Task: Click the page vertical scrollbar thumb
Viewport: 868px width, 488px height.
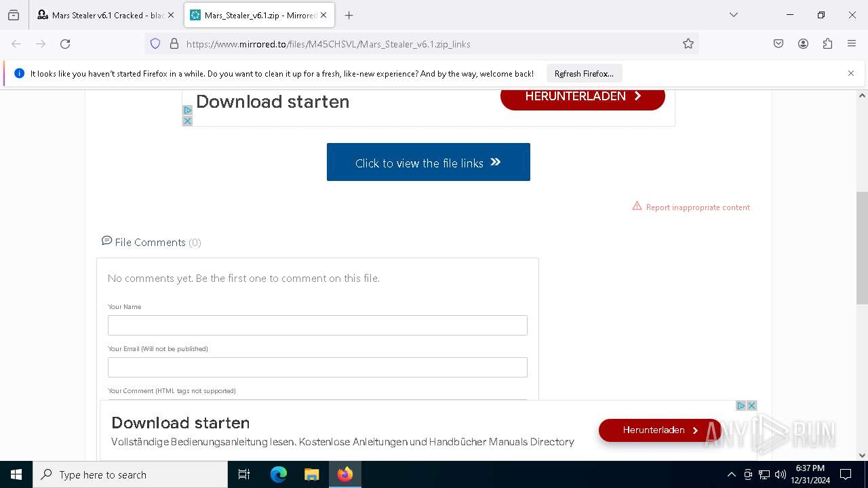Action: tap(862, 247)
